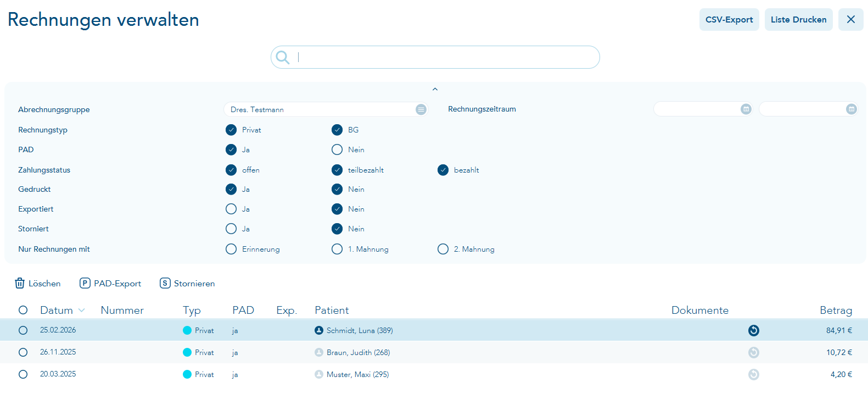Click the magnifier search icon
868x399 pixels.
282,57
